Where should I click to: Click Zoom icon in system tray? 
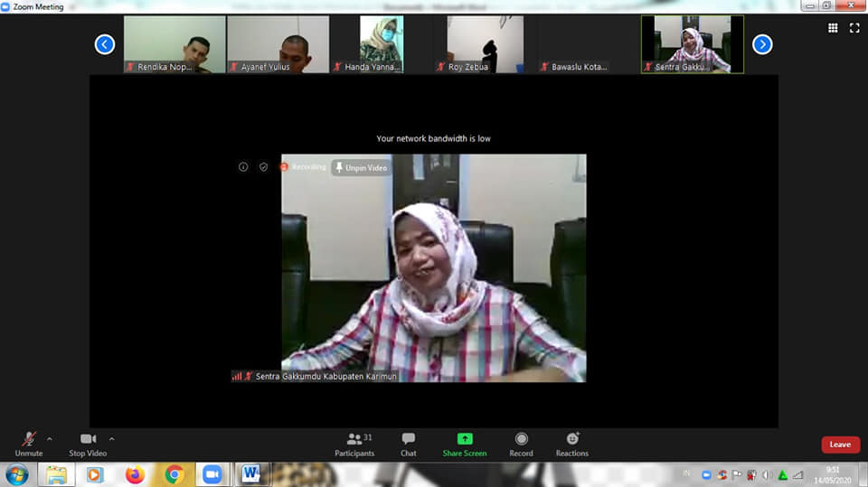pyautogui.click(x=706, y=475)
